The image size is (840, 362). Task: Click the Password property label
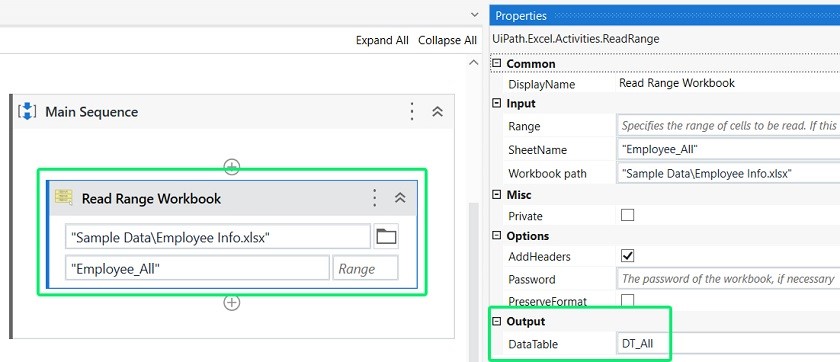click(x=531, y=280)
